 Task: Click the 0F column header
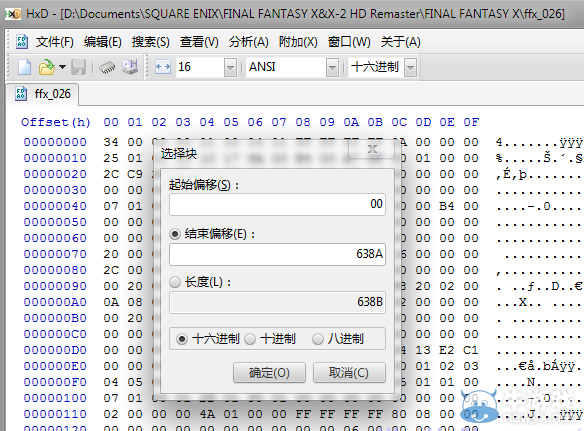point(471,122)
